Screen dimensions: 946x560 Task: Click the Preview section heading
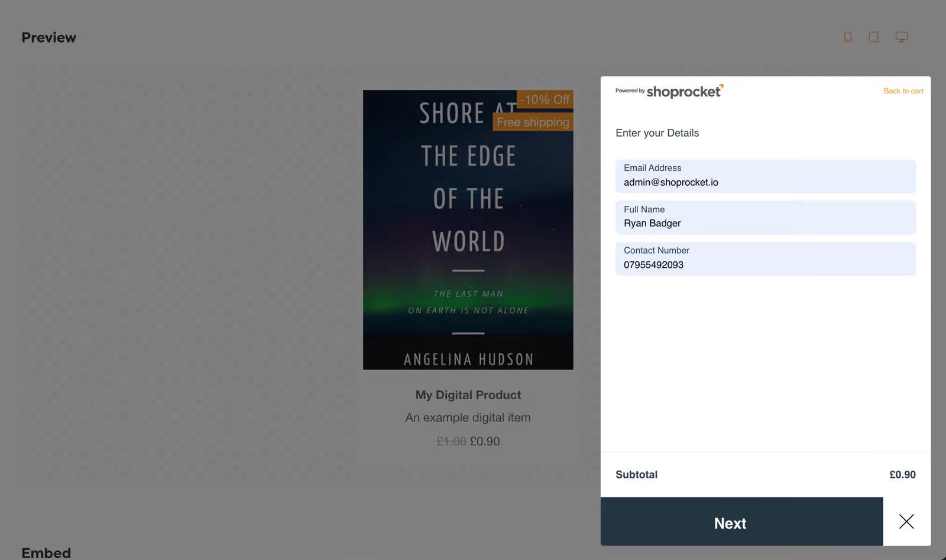[x=49, y=37]
